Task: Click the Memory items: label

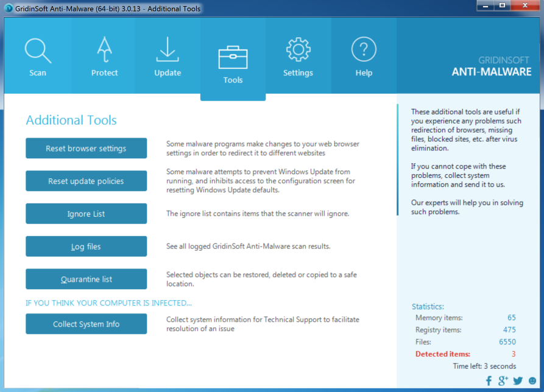Action: click(439, 318)
